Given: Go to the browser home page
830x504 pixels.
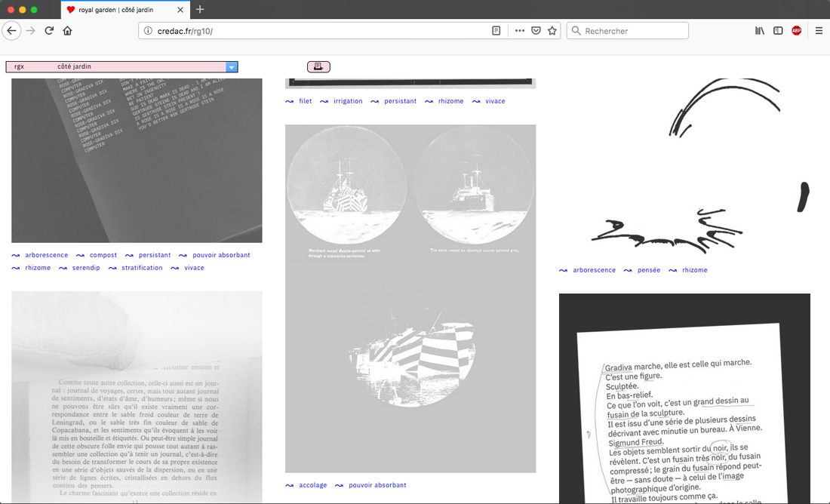Looking at the screenshot, I should (x=67, y=31).
